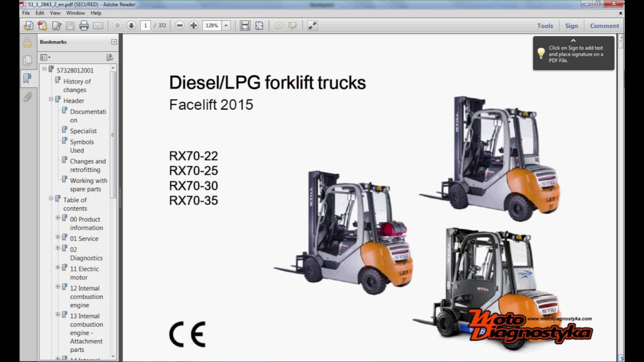Click the Fit width scrolling icon

coord(245,26)
